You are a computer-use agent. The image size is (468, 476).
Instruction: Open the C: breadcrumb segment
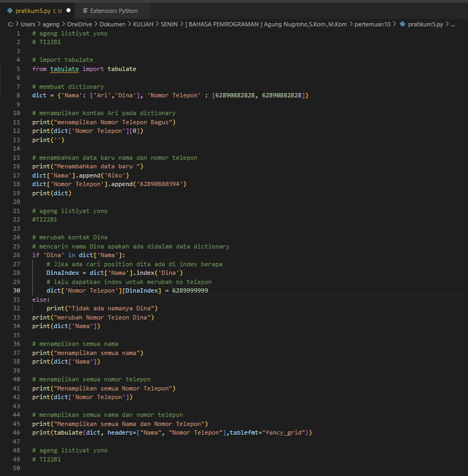pyautogui.click(x=11, y=24)
